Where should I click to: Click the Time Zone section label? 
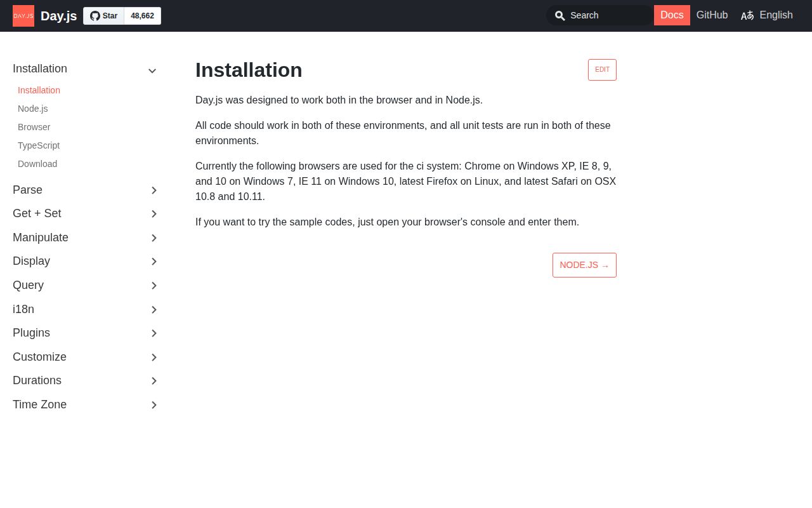[39, 404]
